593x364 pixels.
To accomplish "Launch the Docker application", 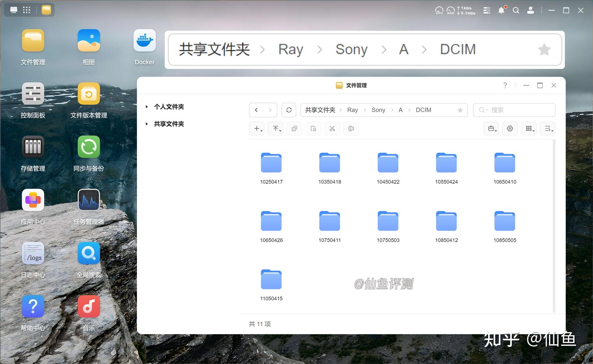I will click(x=144, y=40).
